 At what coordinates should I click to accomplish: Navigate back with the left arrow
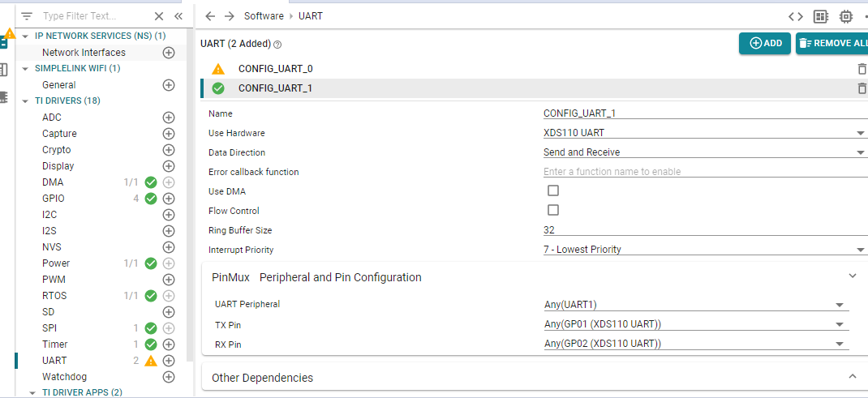[x=210, y=16]
